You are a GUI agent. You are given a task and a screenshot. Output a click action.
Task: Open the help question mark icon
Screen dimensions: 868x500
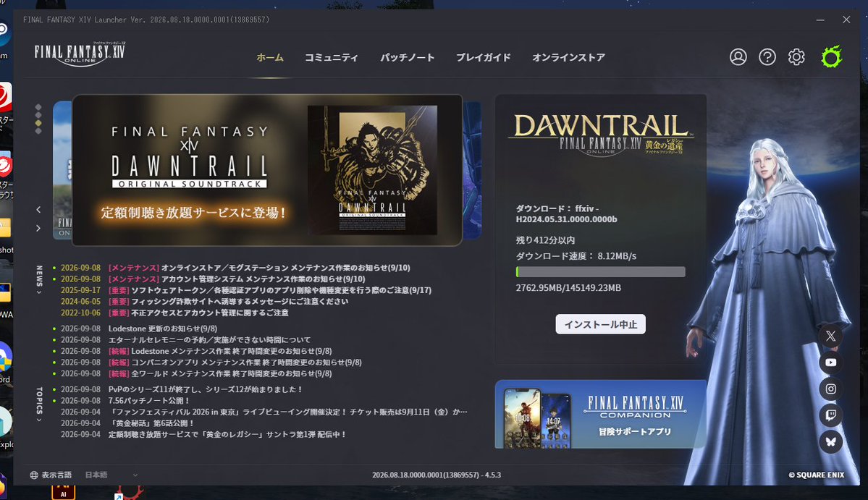[767, 57]
